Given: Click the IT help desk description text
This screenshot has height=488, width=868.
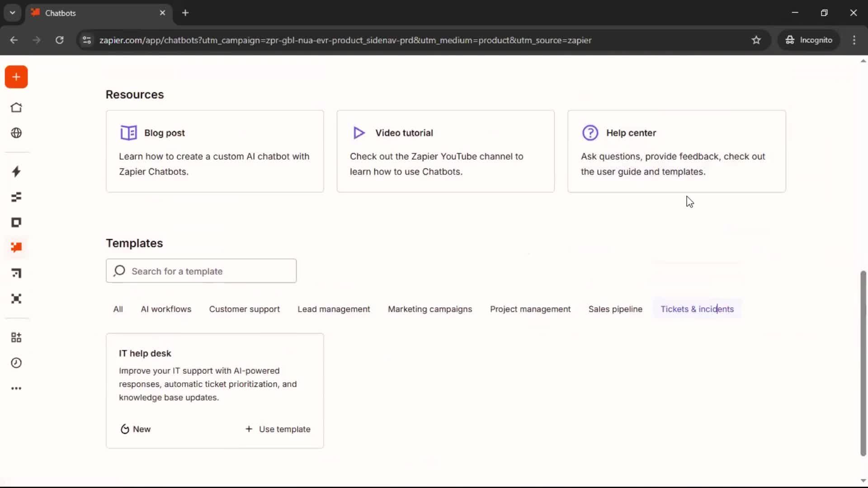Looking at the screenshot, I should tap(208, 384).
